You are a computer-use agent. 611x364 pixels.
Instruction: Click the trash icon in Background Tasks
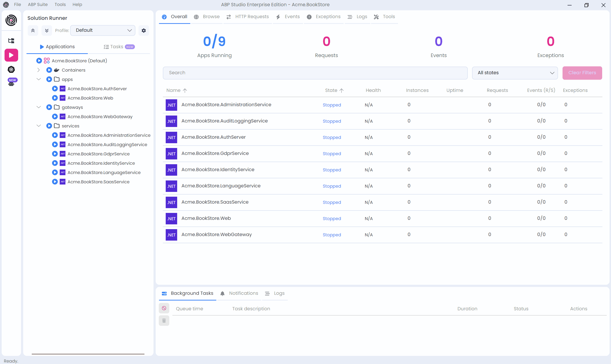point(164,321)
